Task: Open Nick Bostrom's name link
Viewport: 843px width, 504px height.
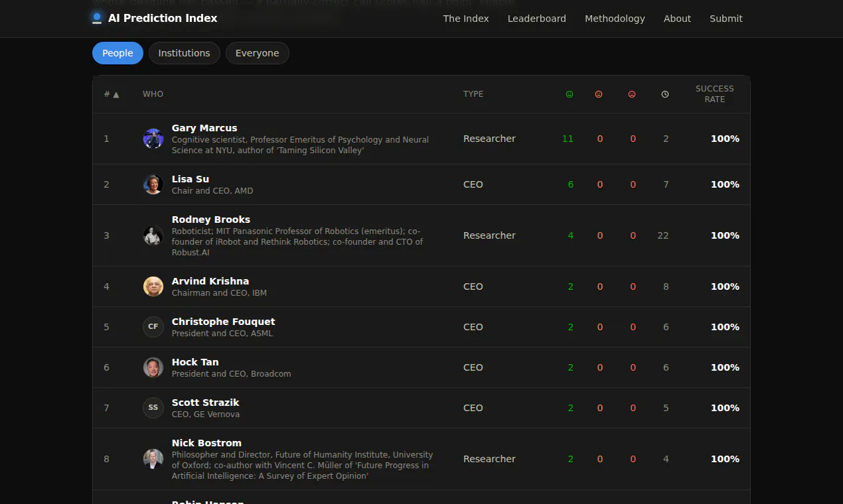Action: [x=206, y=443]
